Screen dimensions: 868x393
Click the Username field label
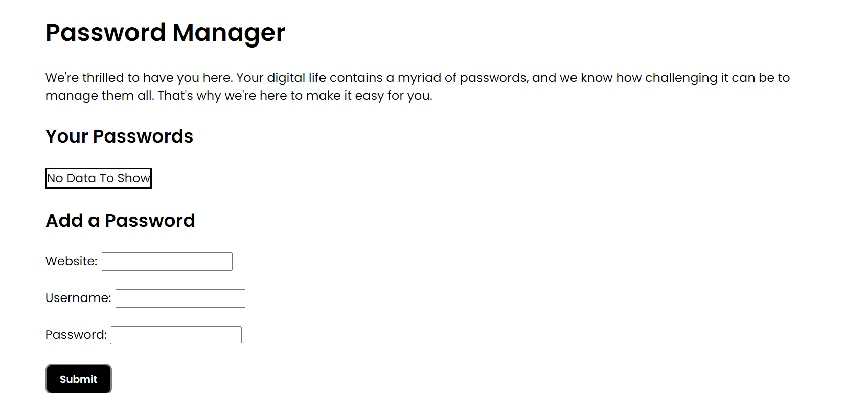pyautogui.click(x=78, y=297)
